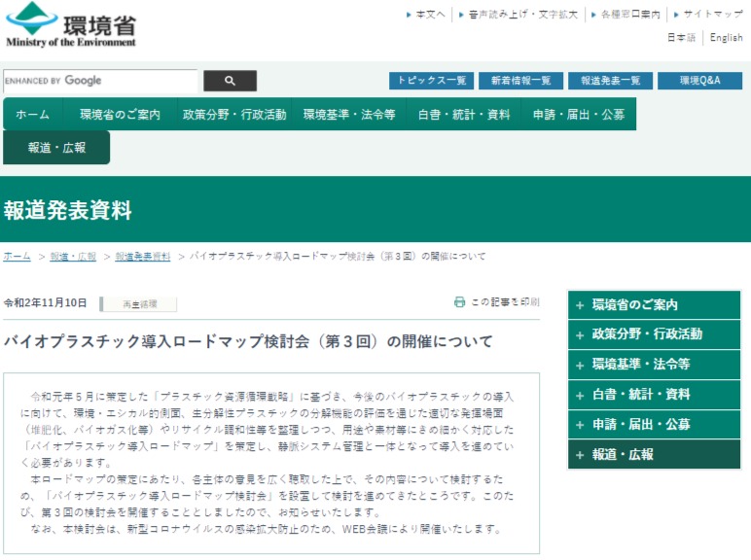Click 報道発表資料 breadcrumb link
This screenshot has height=560, width=751.
(x=142, y=257)
